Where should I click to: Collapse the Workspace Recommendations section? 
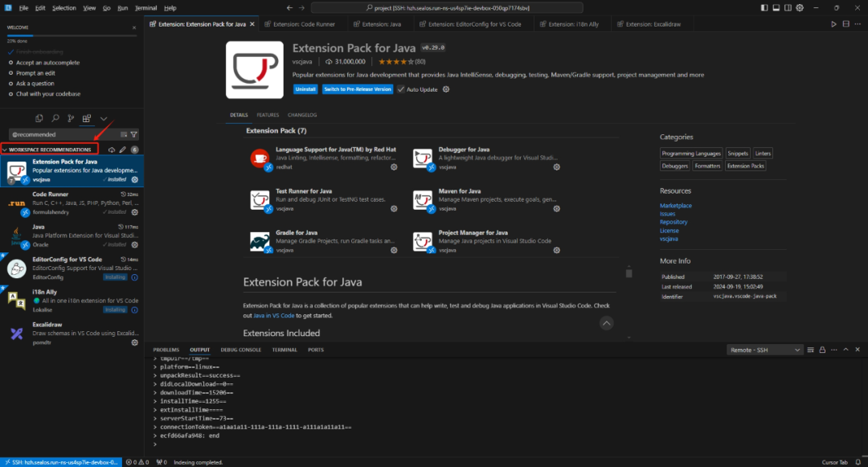click(5, 150)
